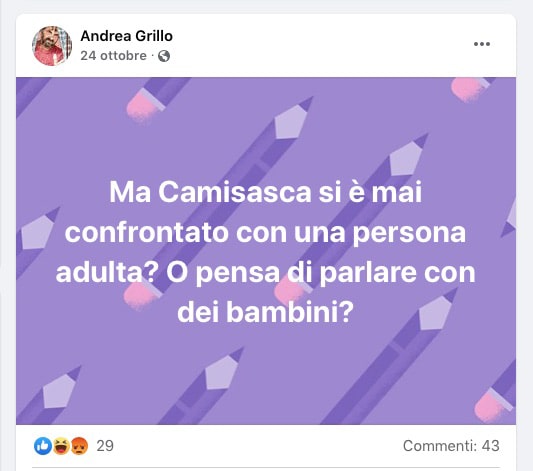Screen dimensions: 533x471
Task: Open the three-dots post options menu
Action: (x=482, y=44)
